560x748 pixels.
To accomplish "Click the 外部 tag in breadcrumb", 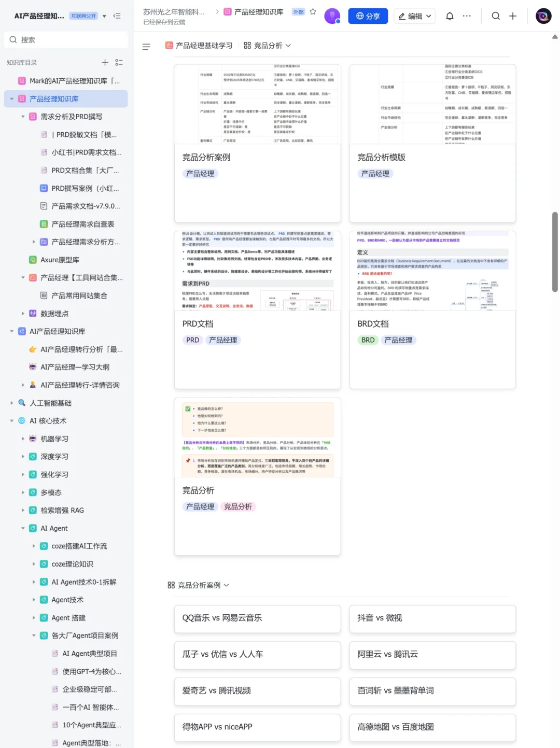I will [x=298, y=12].
